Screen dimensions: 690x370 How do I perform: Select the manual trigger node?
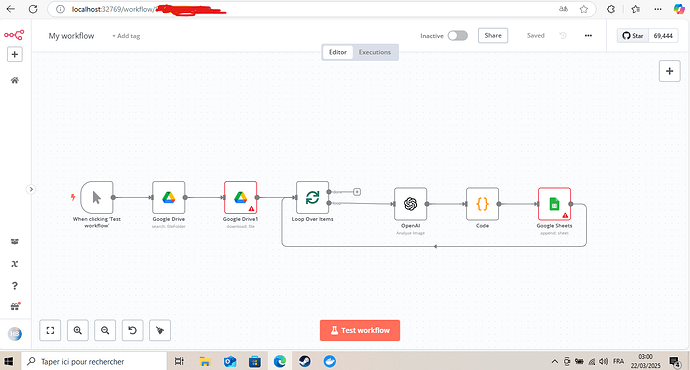[97, 197]
